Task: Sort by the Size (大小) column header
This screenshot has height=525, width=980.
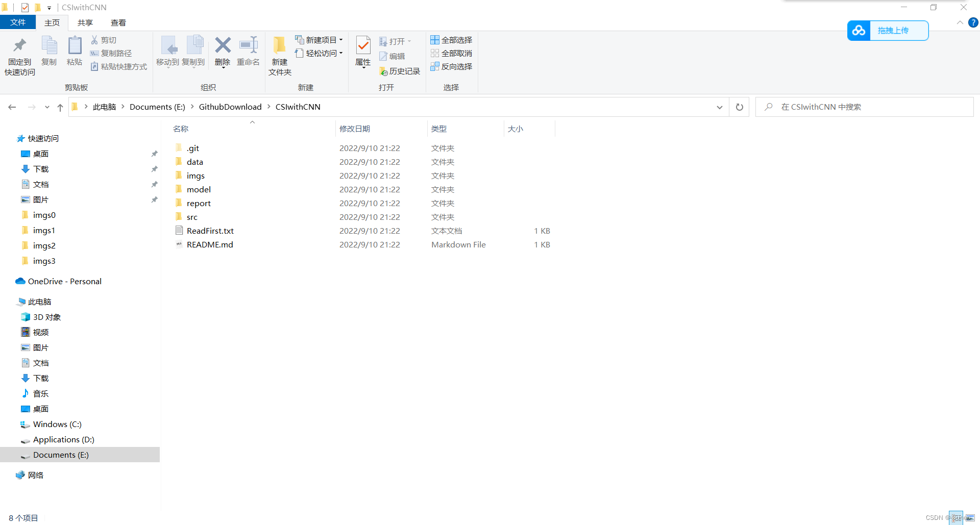Action: [529, 129]
